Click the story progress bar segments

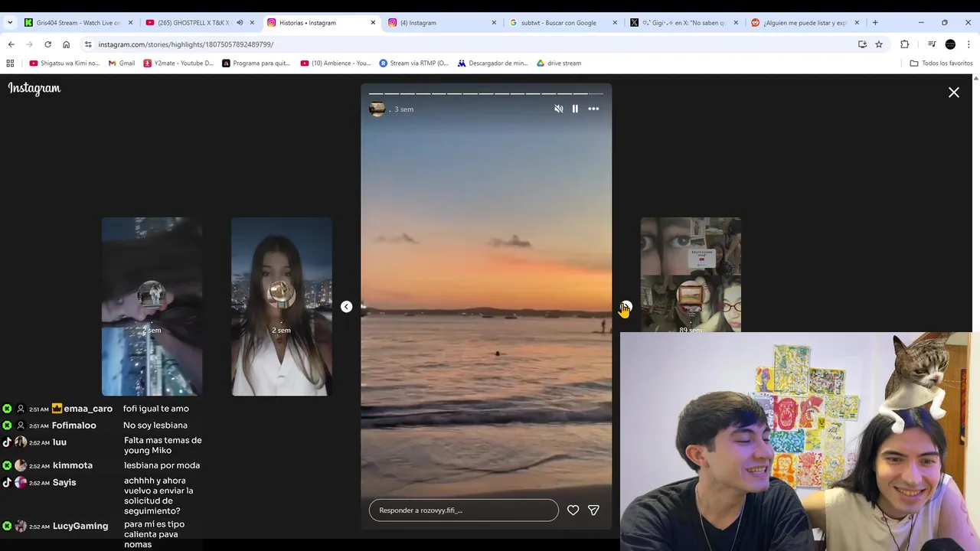tap(486, 93)
